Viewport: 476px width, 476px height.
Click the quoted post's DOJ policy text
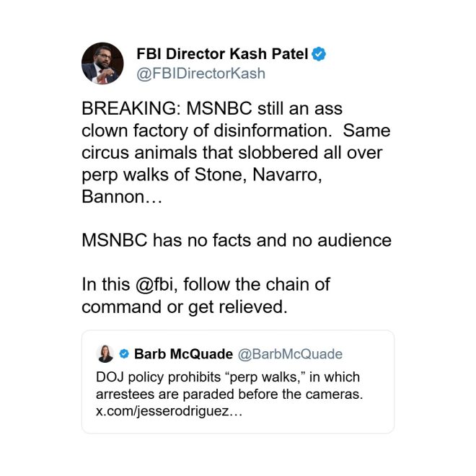click(227, 377)
